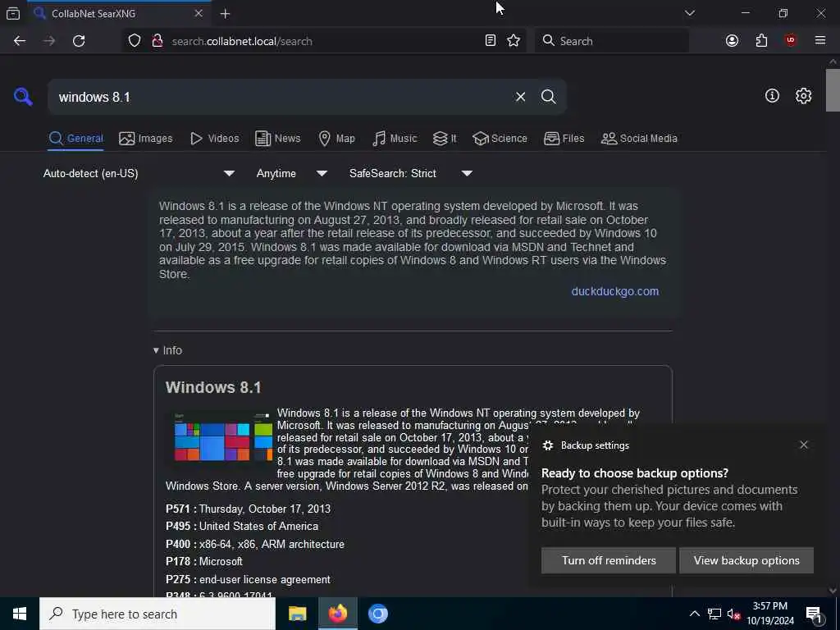Open the Anytime time range dropdown
This screenshot has height=630, width=840.
pyautogui.click(x=291, y=174)
